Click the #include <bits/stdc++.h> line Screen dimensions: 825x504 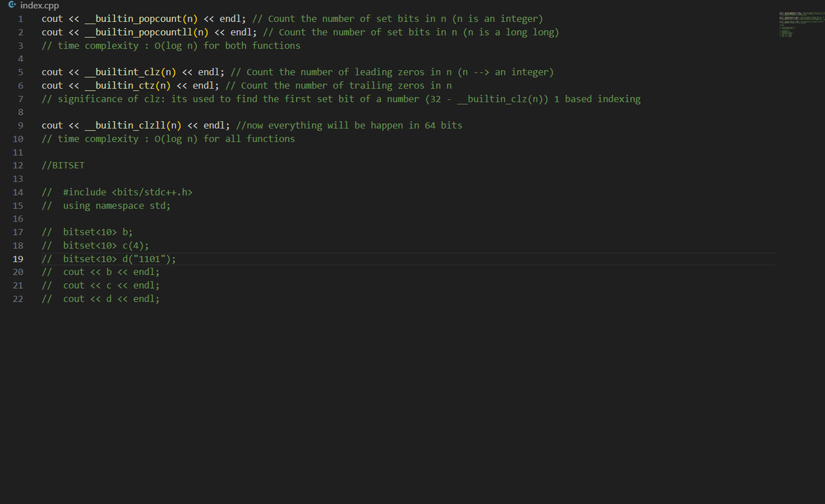117,192
